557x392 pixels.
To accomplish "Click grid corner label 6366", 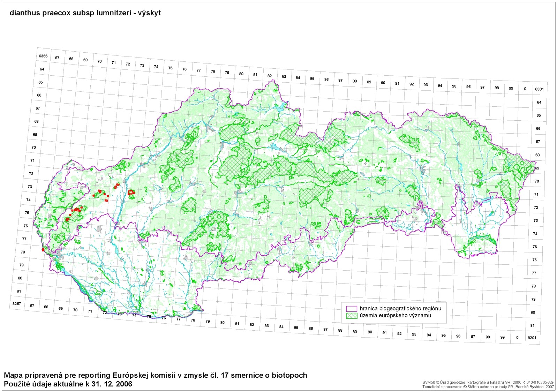I will point(43,56).
